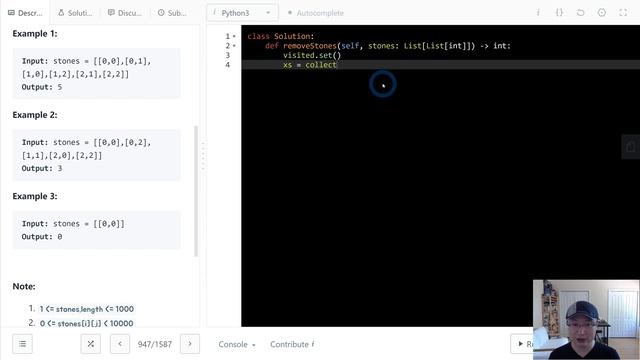Click code line 4 'xs = collect'

[310, 65]
